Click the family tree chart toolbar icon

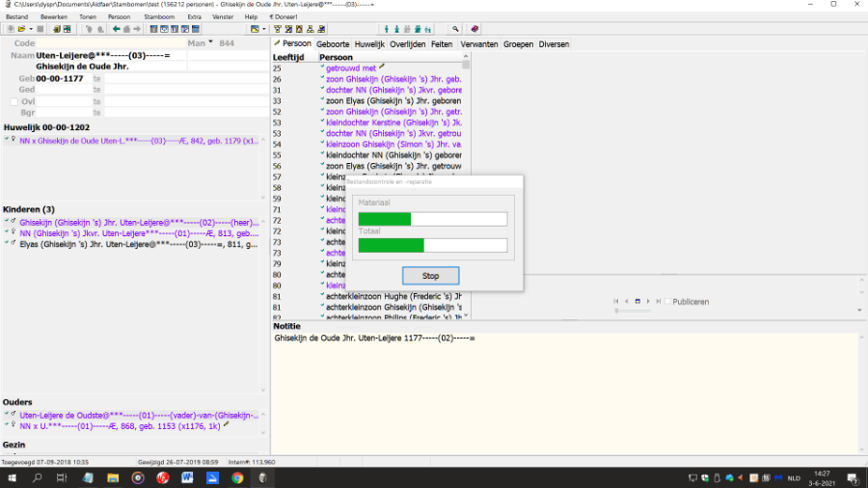(x=277, y=29)
